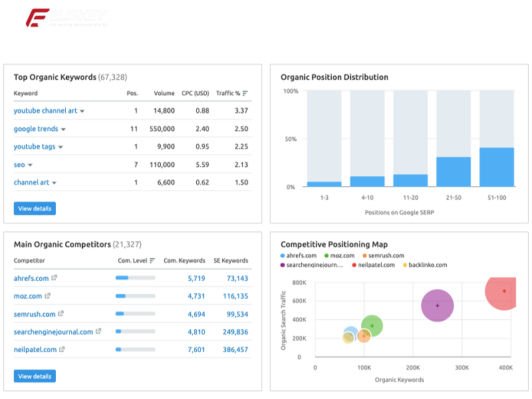Open semrush.com via its external link icon
Screen dimensions: 532x399
[62, 313]
